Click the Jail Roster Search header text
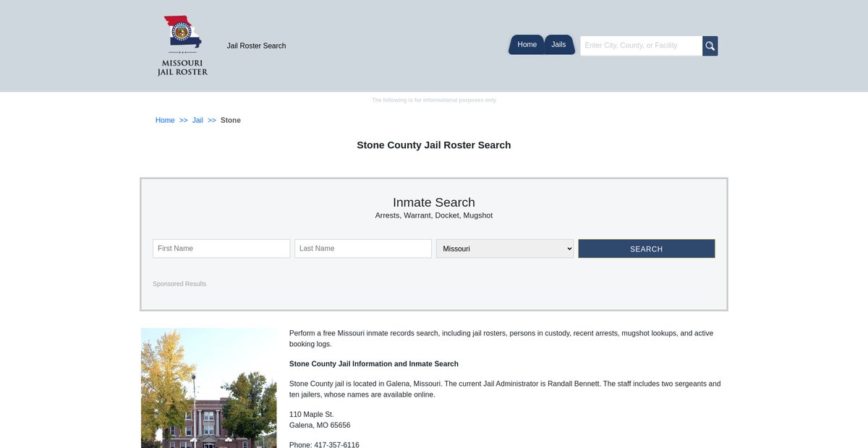Screen dimensions: 868x448 tap(256, 46)
